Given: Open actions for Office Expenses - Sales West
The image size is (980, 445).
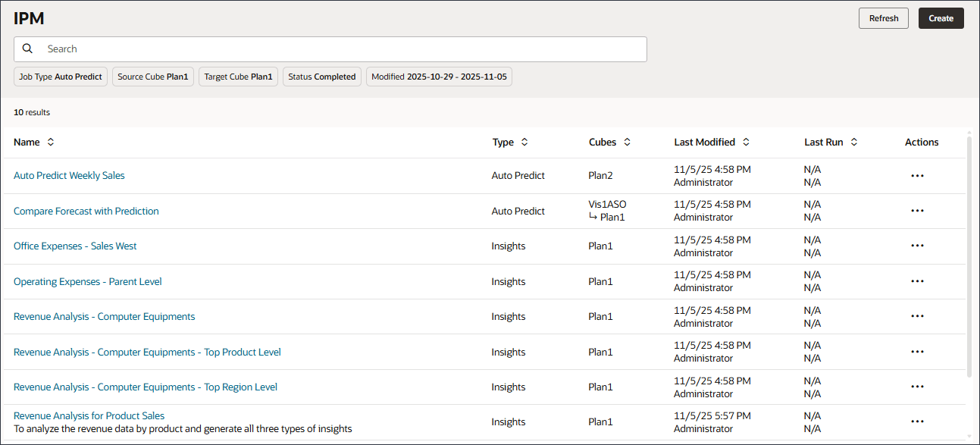Looking at the screenshot, I should coord(917,246).
